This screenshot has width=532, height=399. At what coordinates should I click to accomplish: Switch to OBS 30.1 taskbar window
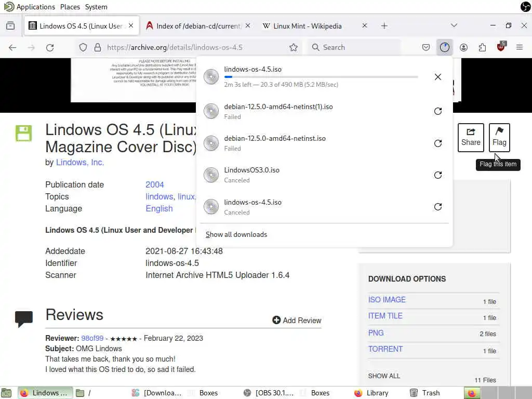click(x=269, y=393)
